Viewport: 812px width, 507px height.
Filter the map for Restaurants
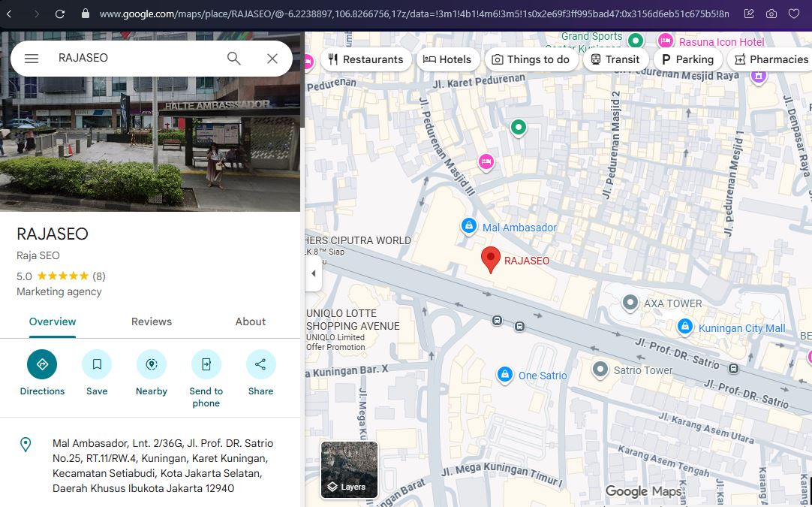pos(366,59)
